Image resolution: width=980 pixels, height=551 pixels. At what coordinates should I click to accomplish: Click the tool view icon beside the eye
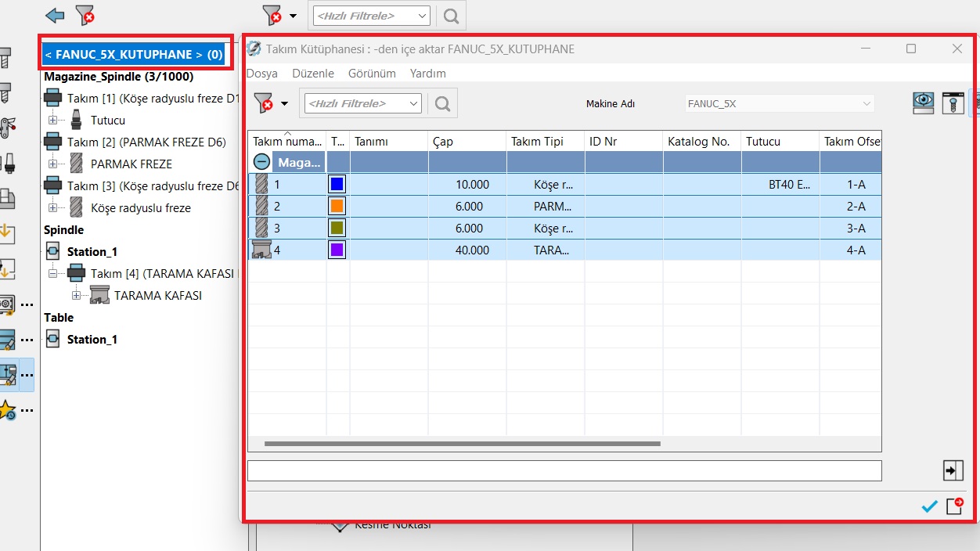[953, 103]
